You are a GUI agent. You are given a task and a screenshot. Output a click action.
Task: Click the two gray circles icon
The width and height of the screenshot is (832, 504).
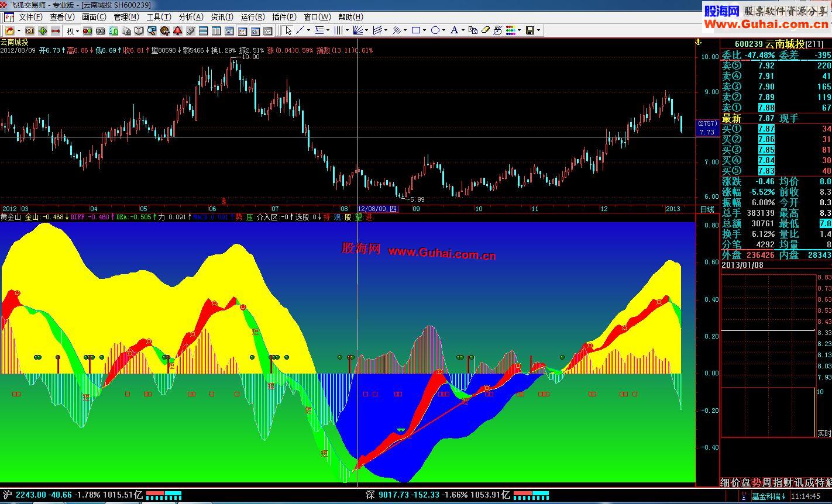[100, 30]
